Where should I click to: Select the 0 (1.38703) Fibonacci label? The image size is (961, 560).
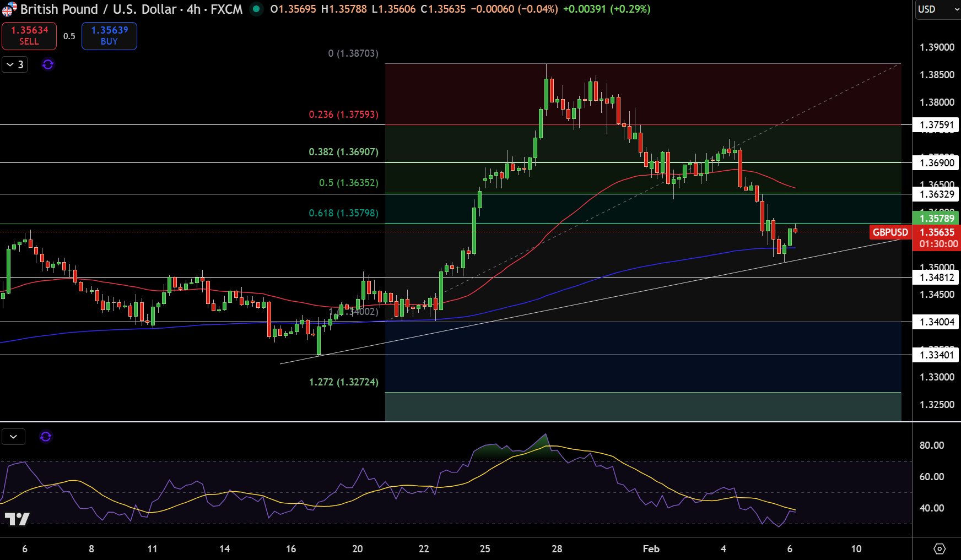tap(353, 53)
